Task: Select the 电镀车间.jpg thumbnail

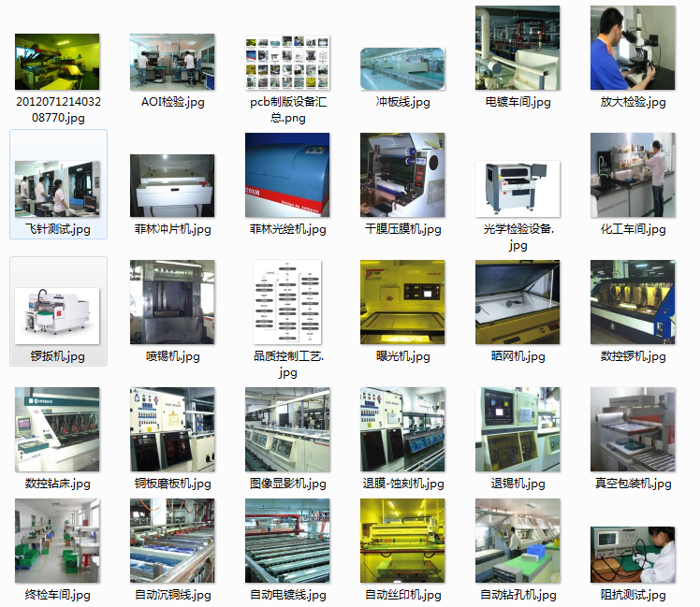Action: (518, 48)
